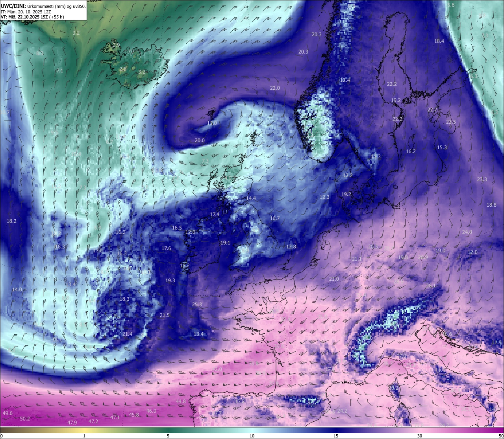Click the 23.5 value label
The width and height of the screenshot is (504, 439).
point(451,122)
